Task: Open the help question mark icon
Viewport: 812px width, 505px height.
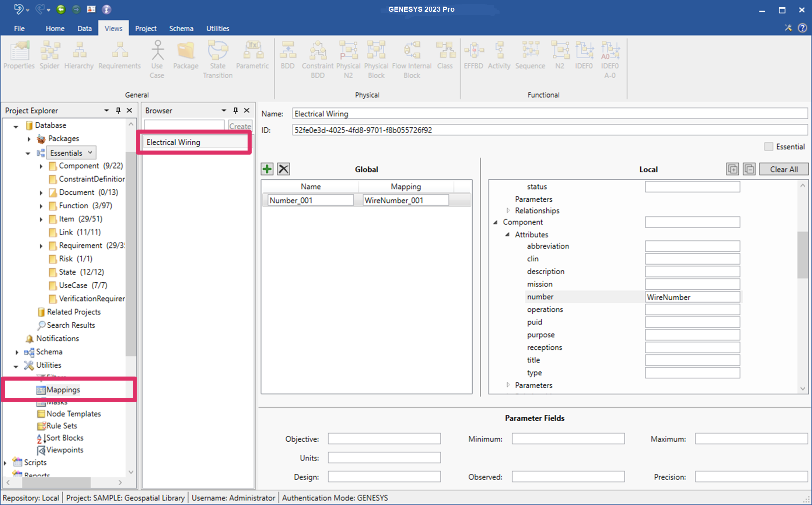Action: pos(802,28)
